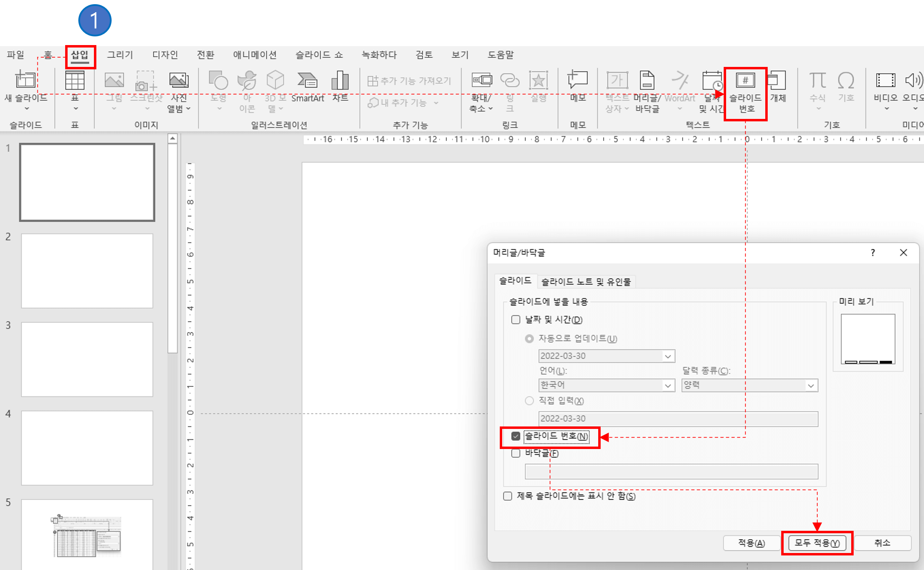Insert an equation with 수식
The image size is (924, 570).
(x=817, y=90)
